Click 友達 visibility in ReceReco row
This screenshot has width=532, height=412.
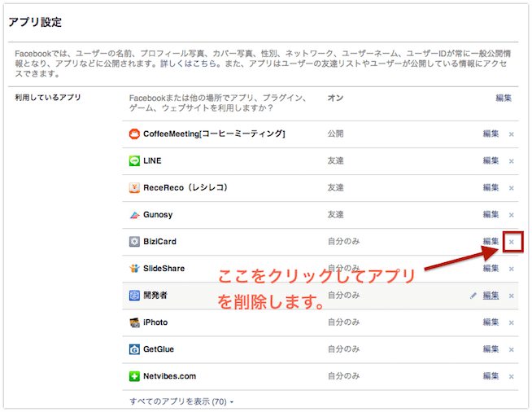pyautogui.click(x=336, y=187)
